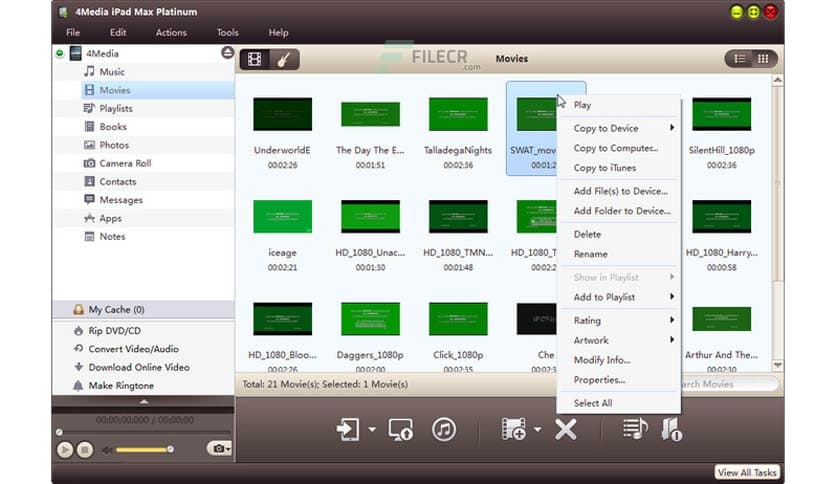Expand Copy to Device submenu
836x484 pixels.
click(618, 128)
